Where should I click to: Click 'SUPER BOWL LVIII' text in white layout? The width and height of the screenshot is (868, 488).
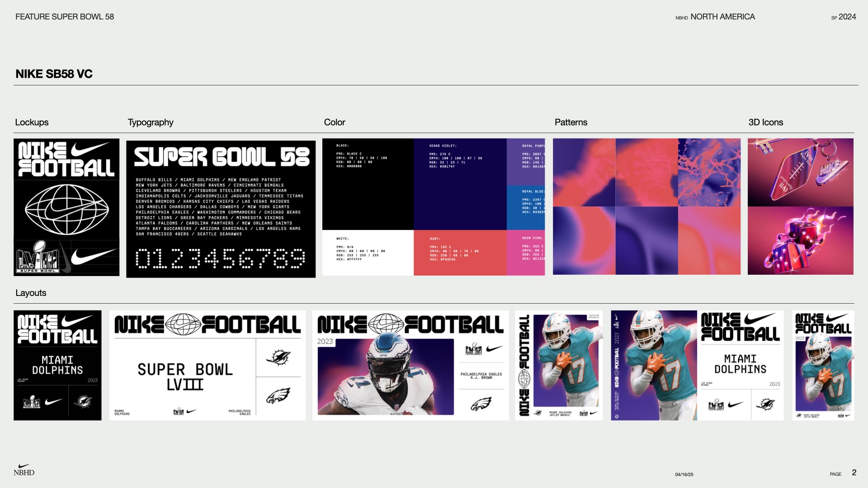pyautogui.click(x=185, y=376)
